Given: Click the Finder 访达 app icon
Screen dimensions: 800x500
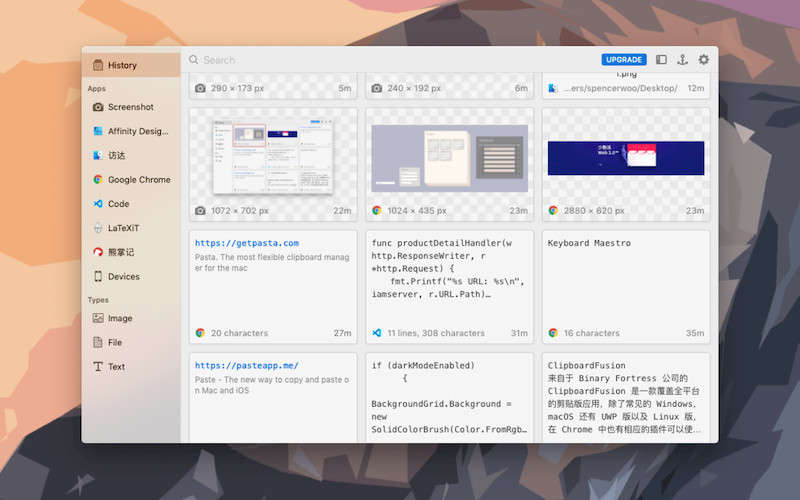Looking at the screenshot, I should pos(98,155).
